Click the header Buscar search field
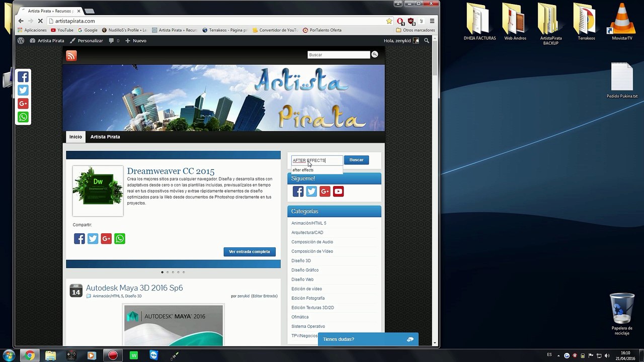 coord(339,55)
